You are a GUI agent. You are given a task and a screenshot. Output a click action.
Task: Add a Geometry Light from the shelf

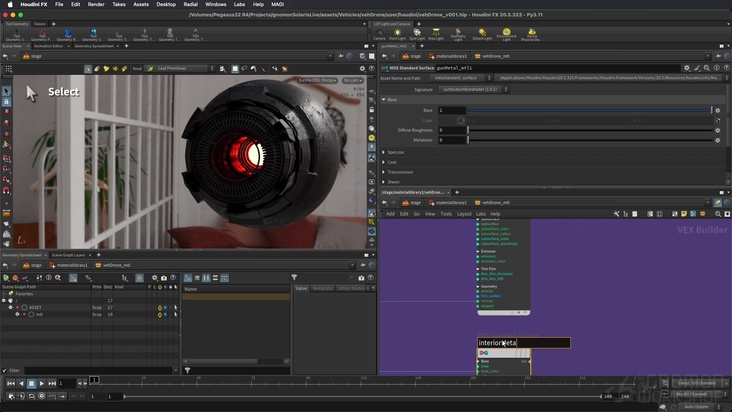(458, 34)
